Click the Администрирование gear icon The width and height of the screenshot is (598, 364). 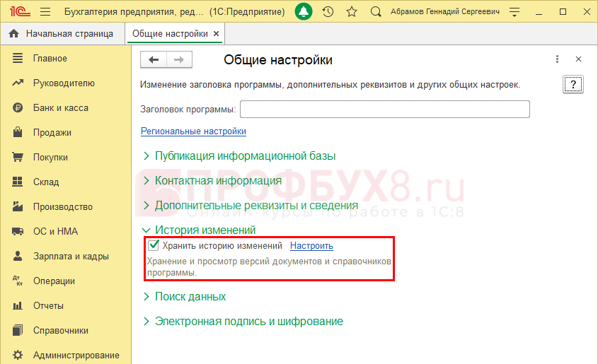pyautogui.click(x=18, y=355)
